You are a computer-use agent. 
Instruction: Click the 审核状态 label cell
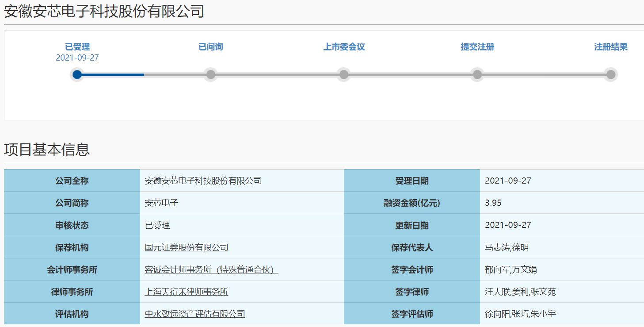pos(72,225)
